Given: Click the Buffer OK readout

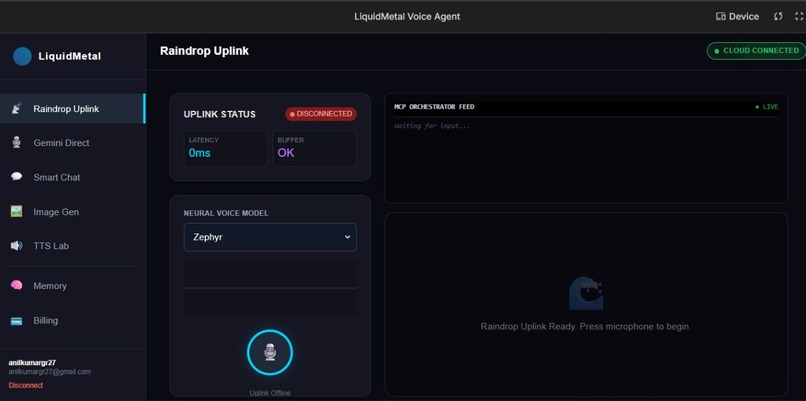Looking at the screenshot, I should tap(315, 148).
